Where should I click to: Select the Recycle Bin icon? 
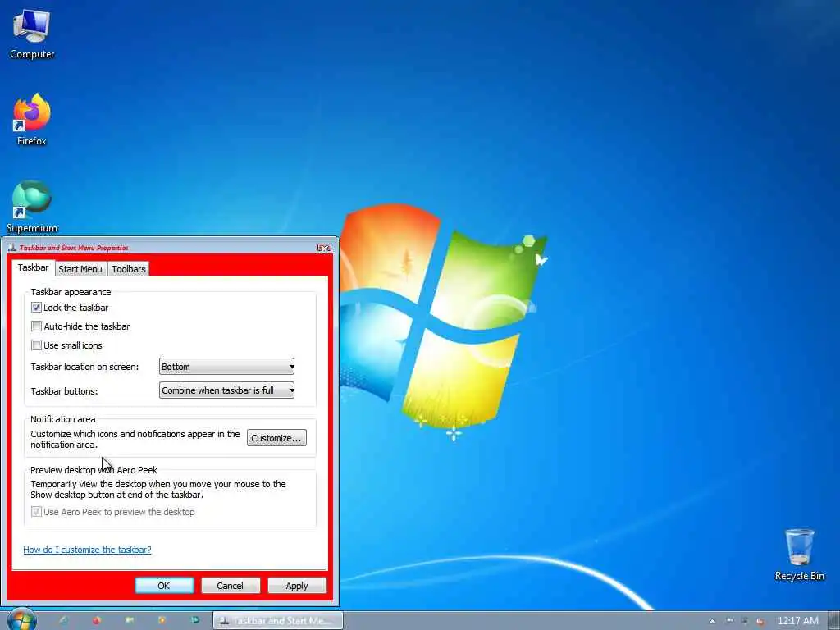coord(799,555)
